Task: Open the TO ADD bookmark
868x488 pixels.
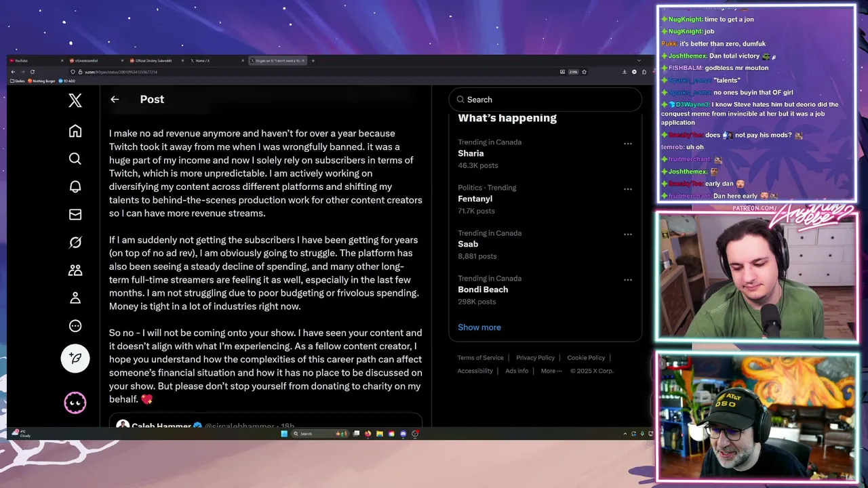Action: pos(67,81)
